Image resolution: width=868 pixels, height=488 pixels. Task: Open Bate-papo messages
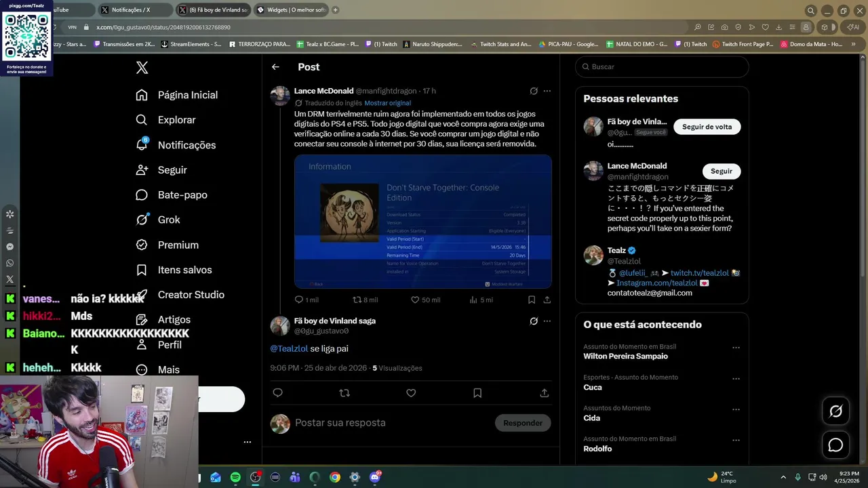click(172, 195)
